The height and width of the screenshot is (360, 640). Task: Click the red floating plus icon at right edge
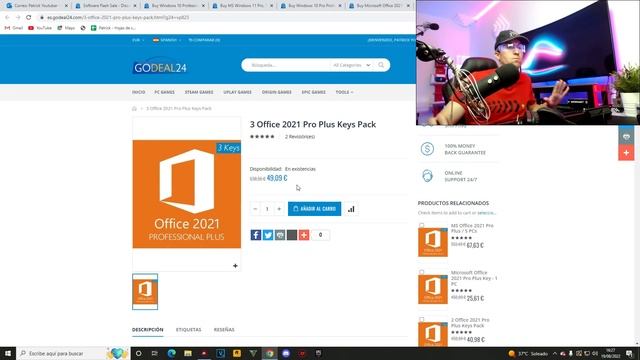coord(626,153)
